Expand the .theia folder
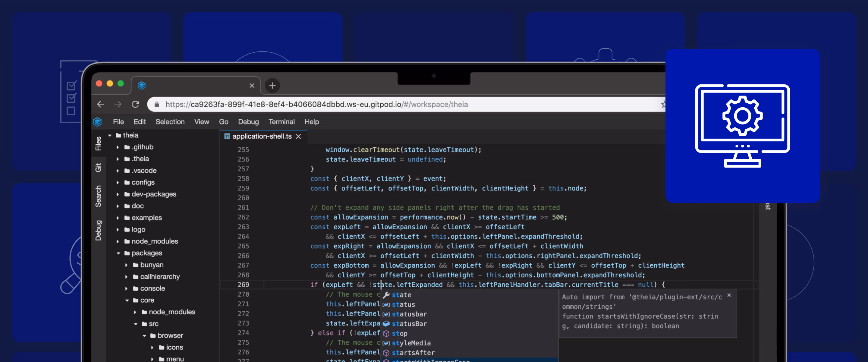 (118, 159)
